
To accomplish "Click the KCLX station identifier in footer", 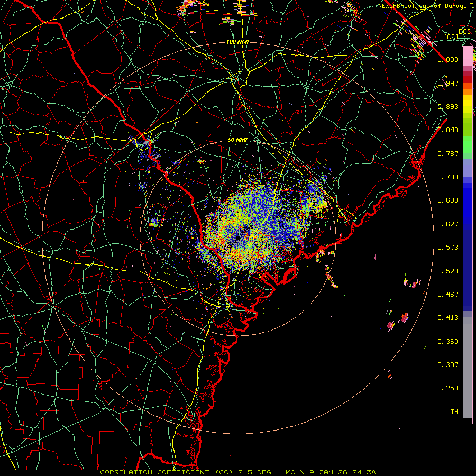I will click(x=295, y=472).
